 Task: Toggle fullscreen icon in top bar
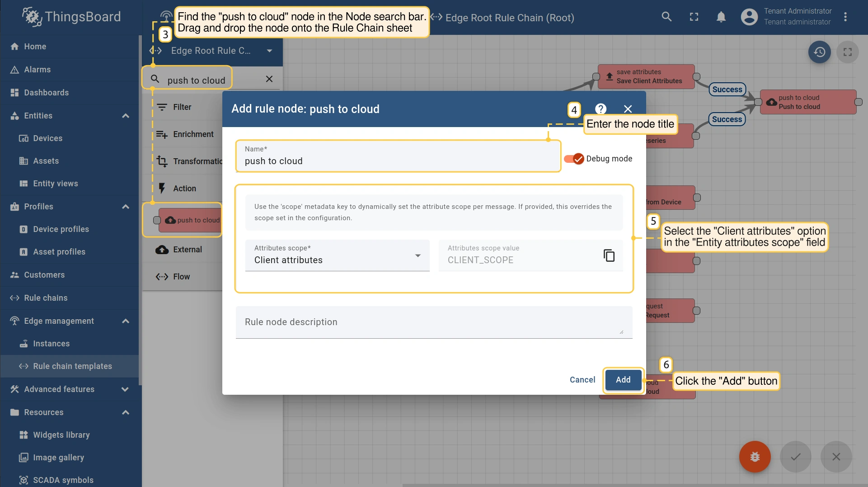point(694,17)
